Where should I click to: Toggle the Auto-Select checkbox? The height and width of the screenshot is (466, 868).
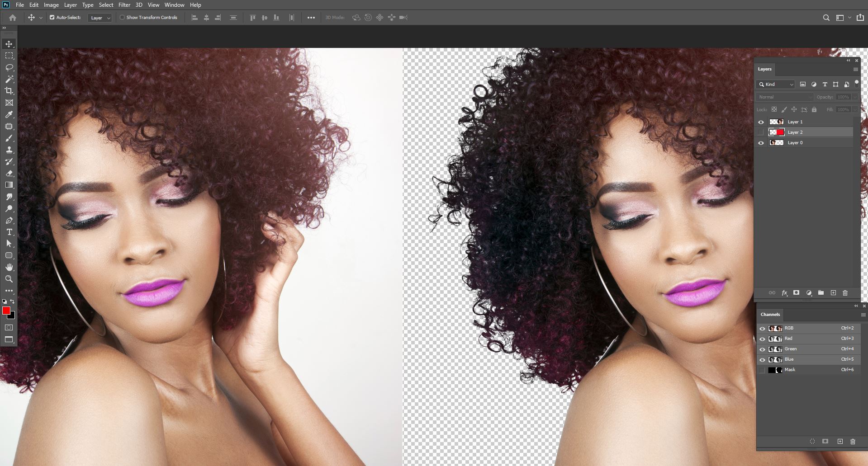point(52,18)
